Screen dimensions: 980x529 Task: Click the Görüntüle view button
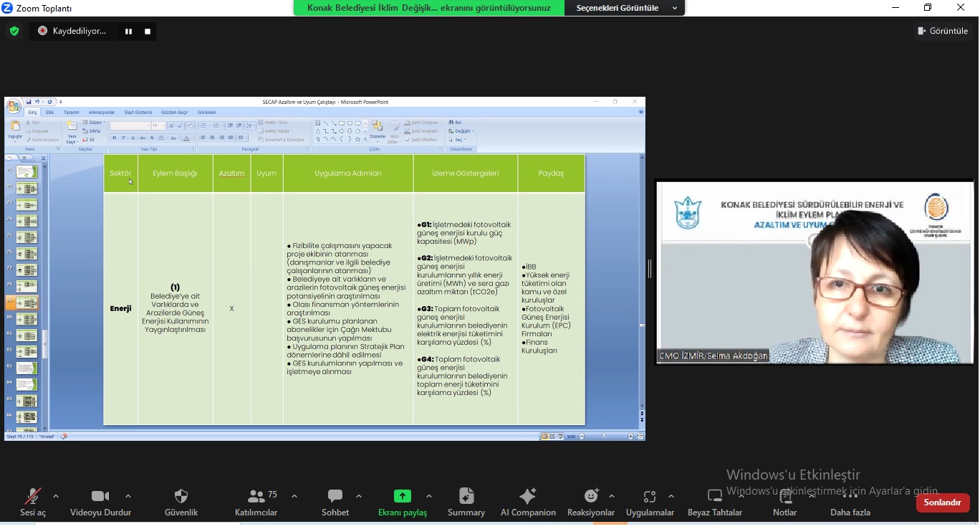click(943, 31)
